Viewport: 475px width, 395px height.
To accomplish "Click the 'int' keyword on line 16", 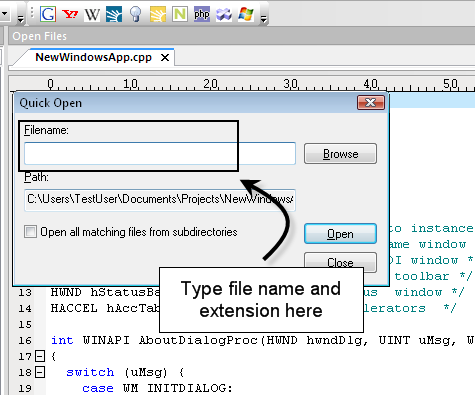I will 62,340.
